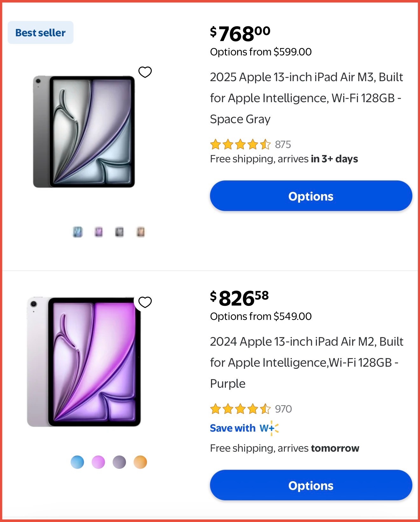This screenshot has height=522, width=420.
Task: Select the purple color swatch for iPad M2
Action: (x=98, y=462)
